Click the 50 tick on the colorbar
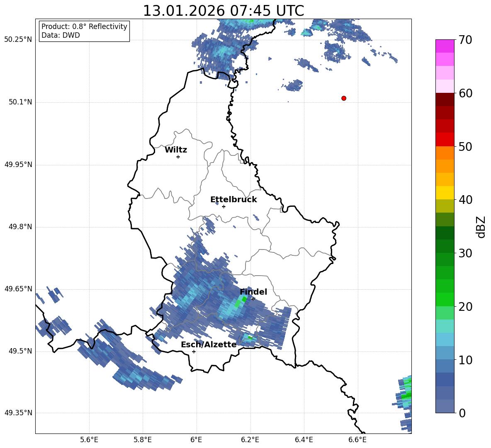 [x=465, y=147]
